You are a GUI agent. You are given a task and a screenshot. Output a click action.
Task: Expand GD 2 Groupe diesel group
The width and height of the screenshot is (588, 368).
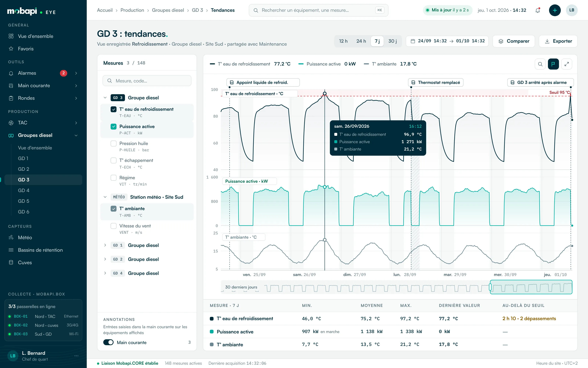(105, 259)
